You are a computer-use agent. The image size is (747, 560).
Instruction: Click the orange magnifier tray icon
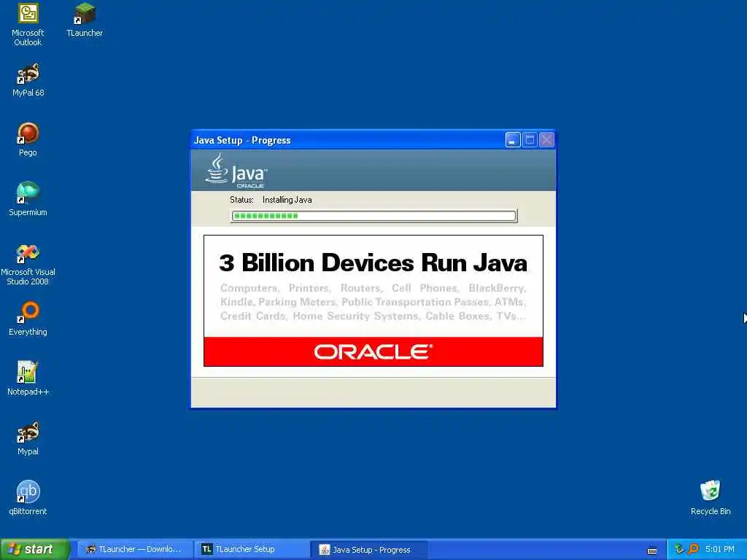pyautogui.click(x=693, y=549)
